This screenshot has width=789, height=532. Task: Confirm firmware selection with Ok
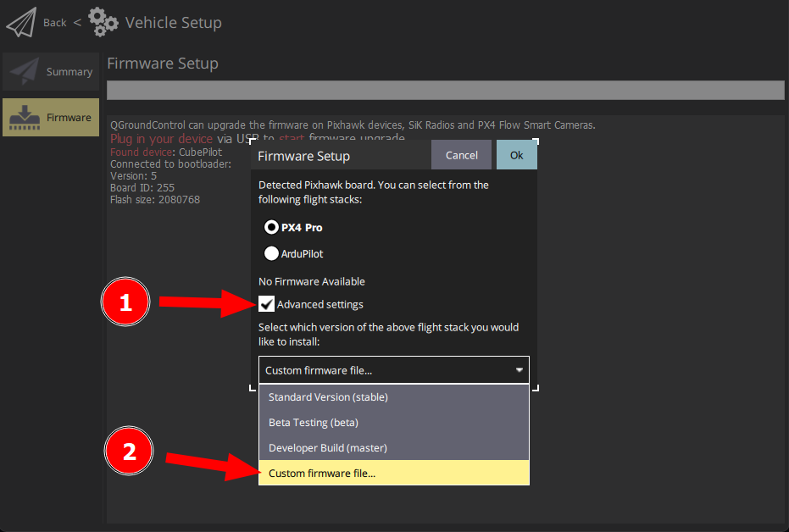517,155
